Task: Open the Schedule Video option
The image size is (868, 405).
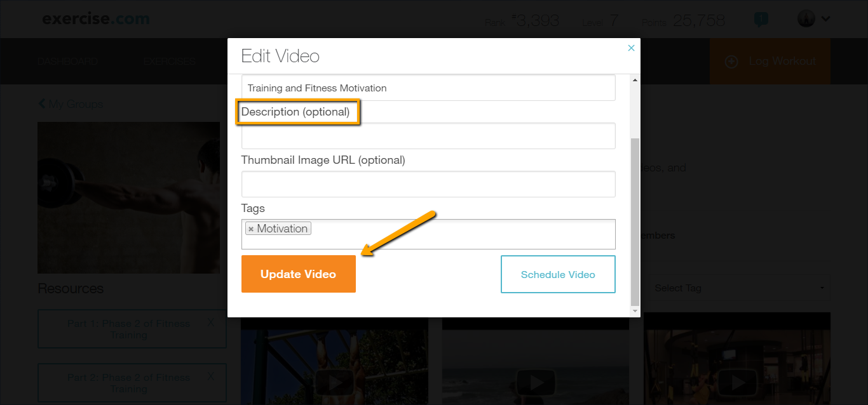Action: tap(558, 274)
